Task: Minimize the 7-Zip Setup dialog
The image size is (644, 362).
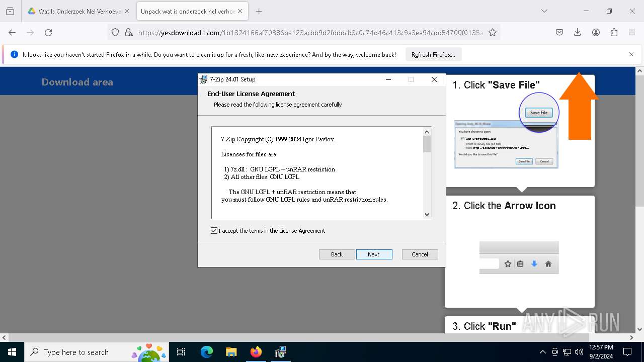Action: [388, 79]
